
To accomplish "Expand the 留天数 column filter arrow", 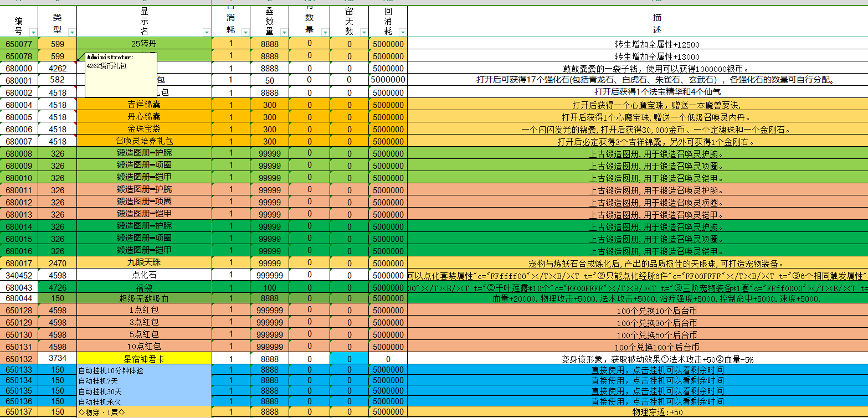I will pos(363,32).
